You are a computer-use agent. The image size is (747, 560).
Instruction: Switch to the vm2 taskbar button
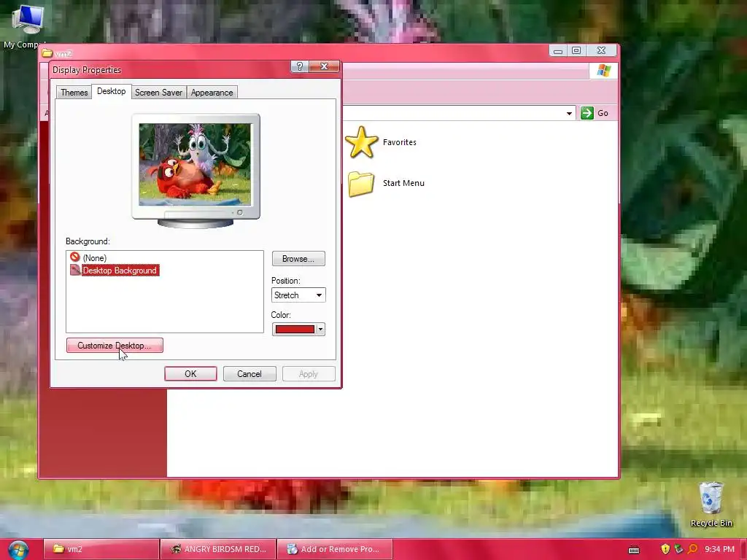point(101,549)
